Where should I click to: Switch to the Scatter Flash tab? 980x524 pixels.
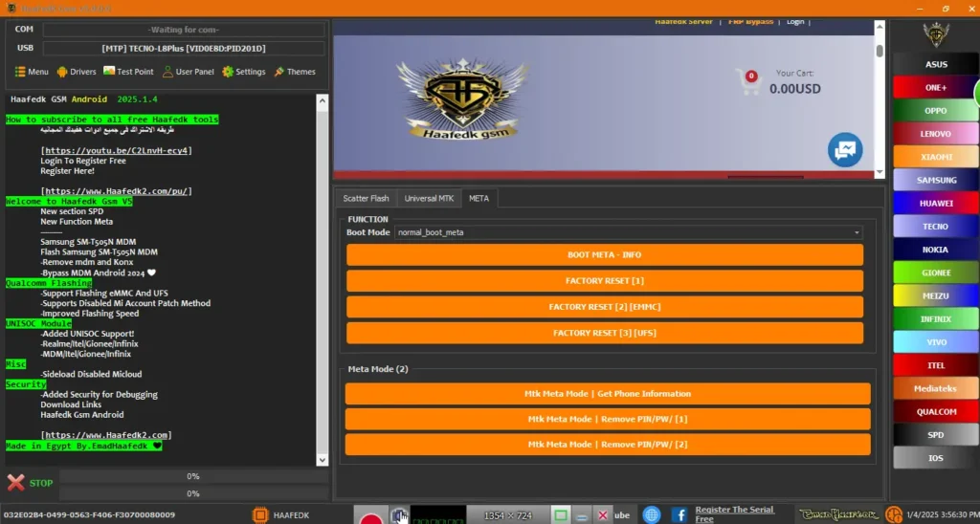(366, 198)
